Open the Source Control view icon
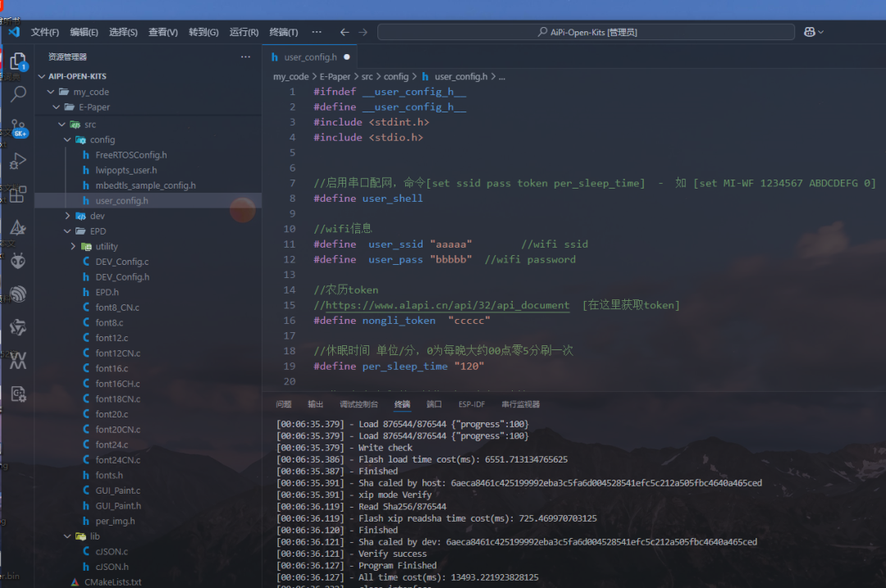 pos(18,128)
